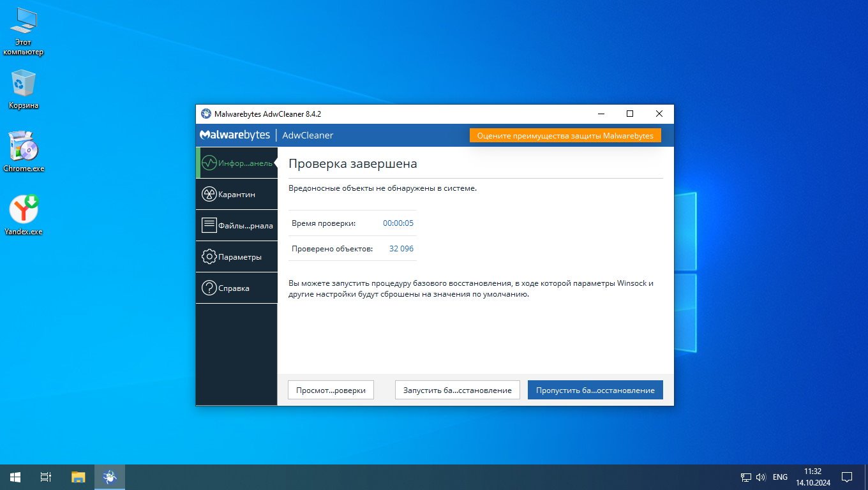868x490 pixels.
Task: Open the Информационная панель sidebar tab
Action: pyautogui.click(x=237, y=163)
